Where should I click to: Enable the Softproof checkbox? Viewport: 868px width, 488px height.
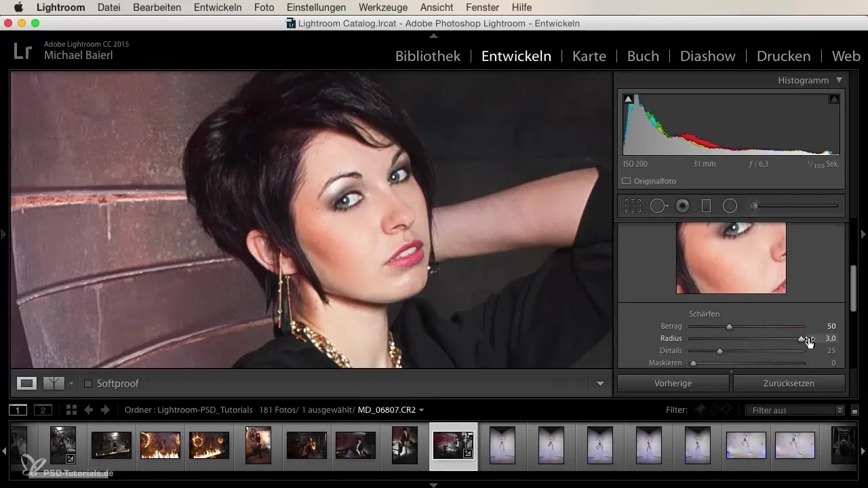pos(88,384)
